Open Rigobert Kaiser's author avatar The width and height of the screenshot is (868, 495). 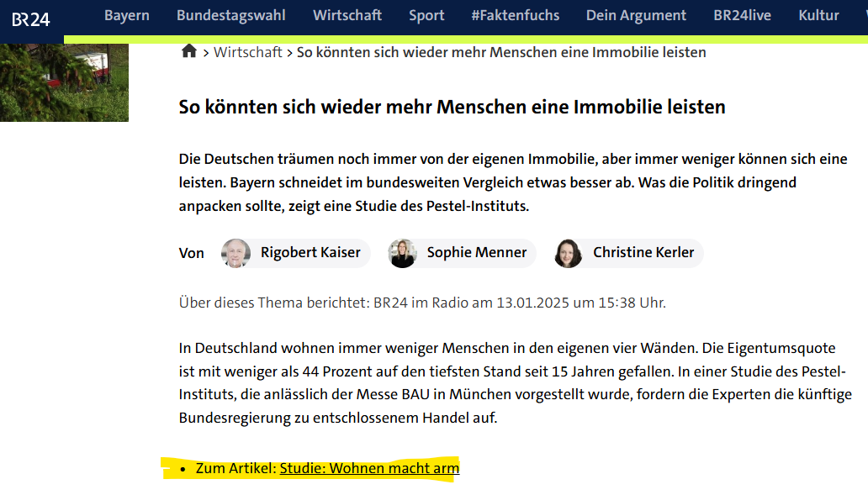pyautogui.click(x=236, y=253)
